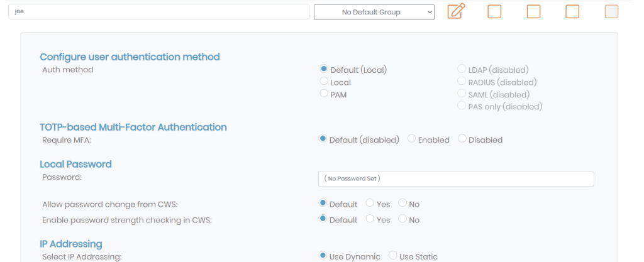This screenshot has height=262, width=644.
Task: Select Use Static IP addressing
Action: pos(393,255)
